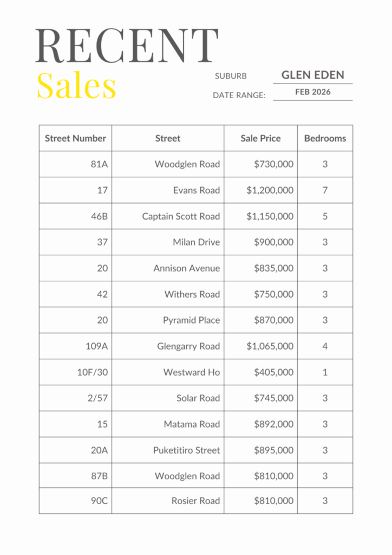This screenshot has height=555, width=392.
Task: Click the RECENT heading text
Action: (x=127, y=46)
